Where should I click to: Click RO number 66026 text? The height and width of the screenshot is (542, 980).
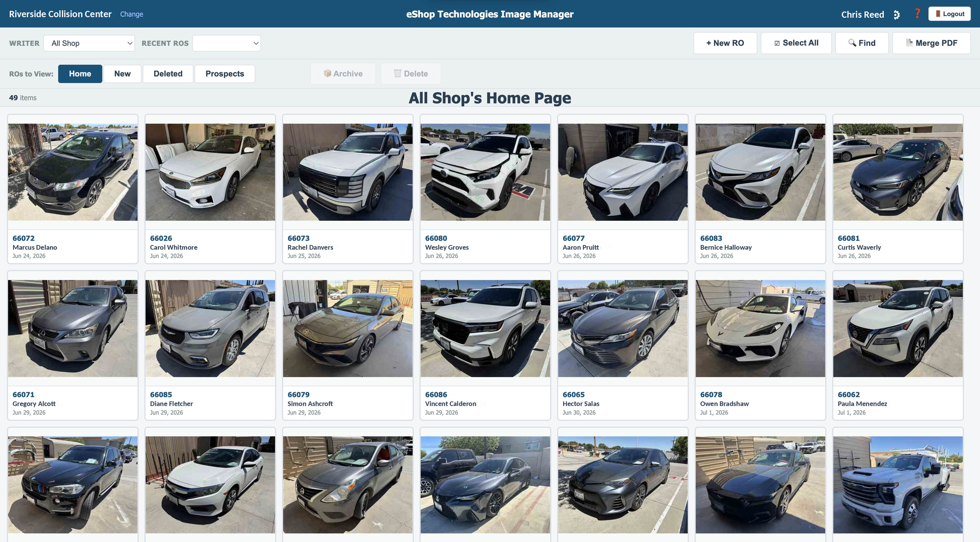point(161,238)
